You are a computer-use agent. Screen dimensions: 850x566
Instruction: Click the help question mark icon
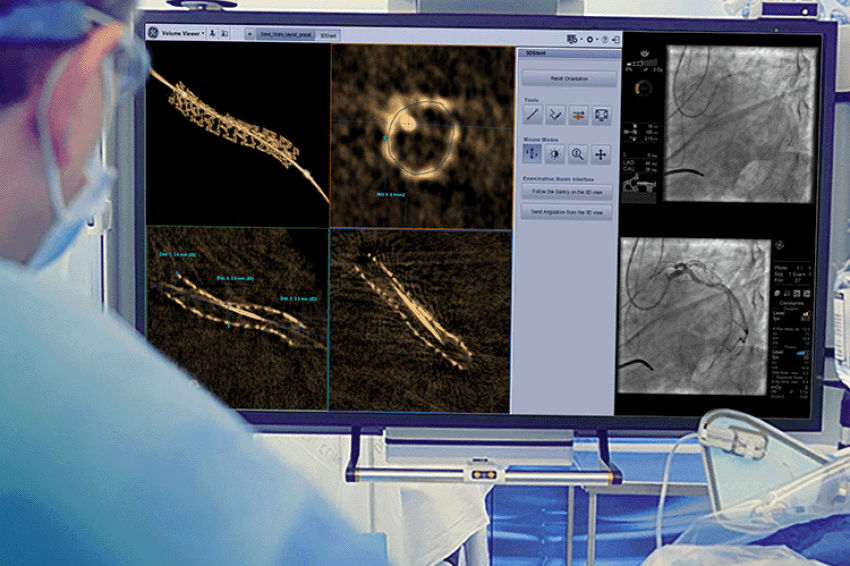[x=605, y=40]
